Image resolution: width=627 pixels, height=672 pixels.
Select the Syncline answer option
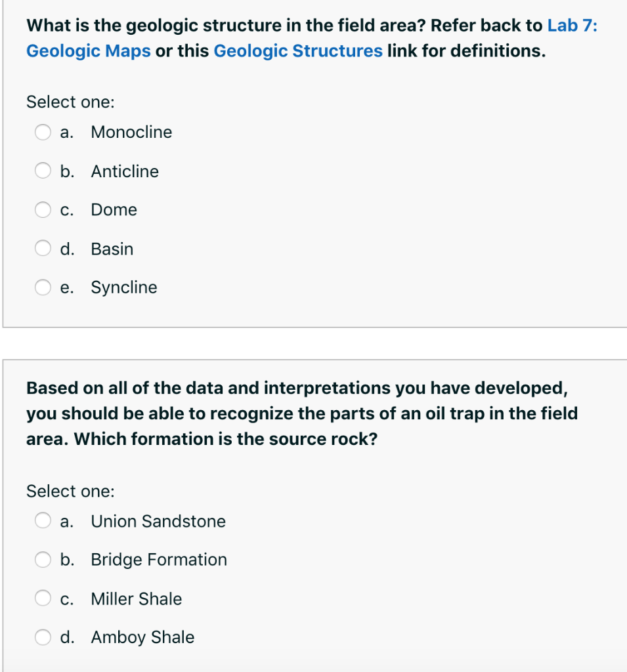coord(123,287)
